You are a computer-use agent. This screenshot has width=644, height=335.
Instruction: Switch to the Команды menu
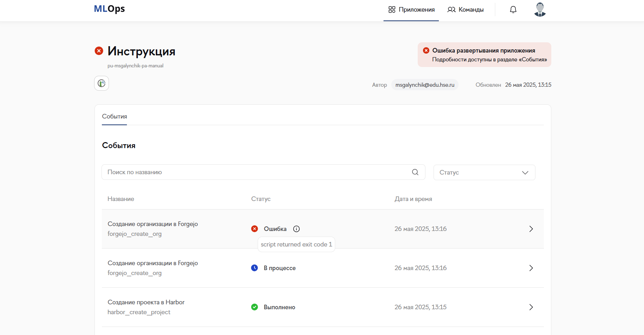tap(466, 10)
